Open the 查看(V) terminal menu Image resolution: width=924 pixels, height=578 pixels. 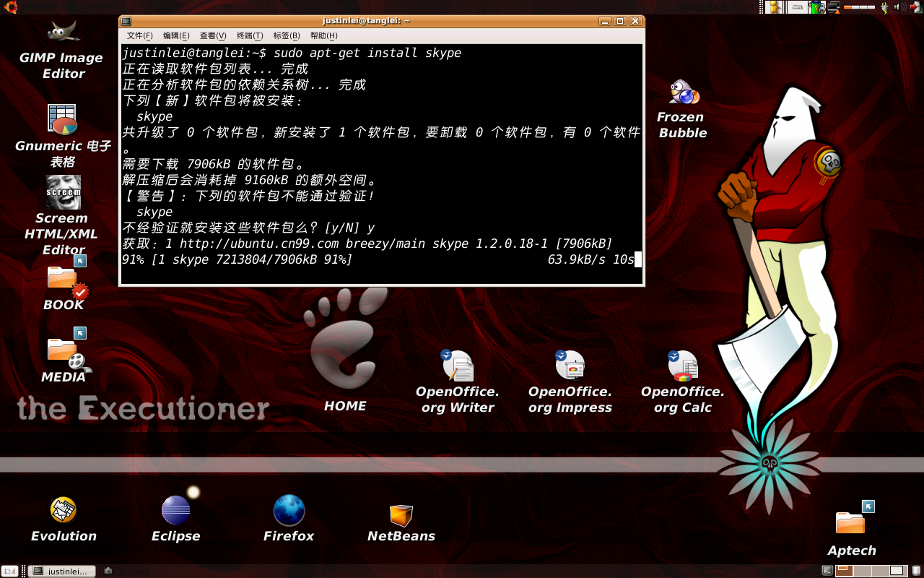click(x=213, y=35)
